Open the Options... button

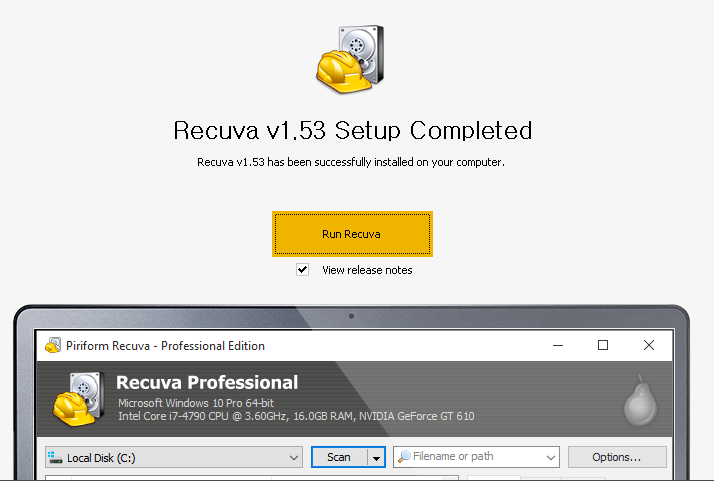pos(617,457)
